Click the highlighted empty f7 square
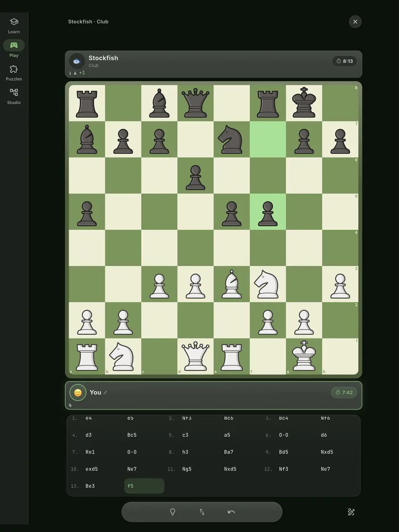The height and width of the screenshot is (532, 399). click(x=268, y=139)
